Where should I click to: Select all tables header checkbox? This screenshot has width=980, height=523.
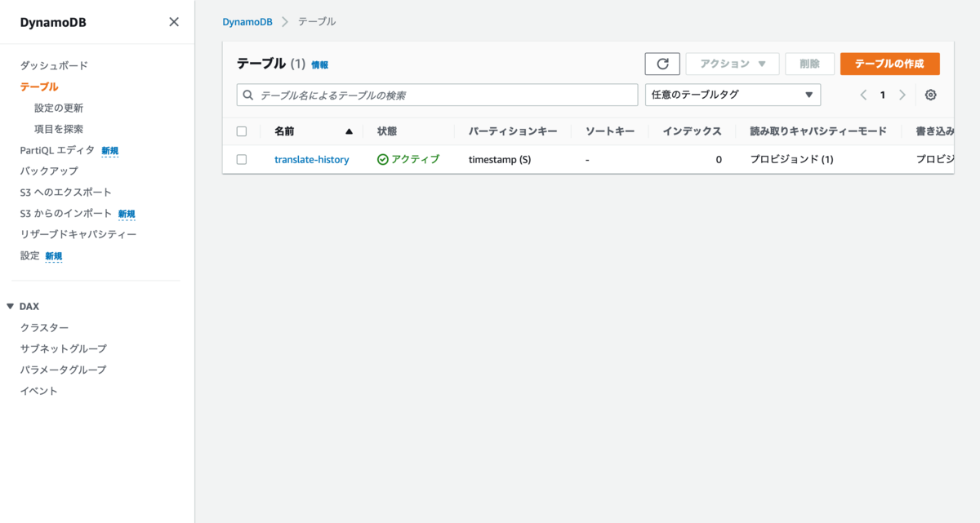(242, 131)
